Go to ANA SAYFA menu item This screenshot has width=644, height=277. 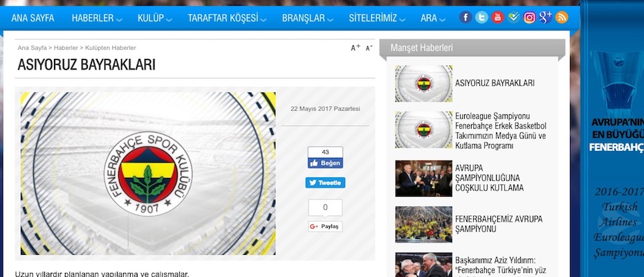coord(33,18)
